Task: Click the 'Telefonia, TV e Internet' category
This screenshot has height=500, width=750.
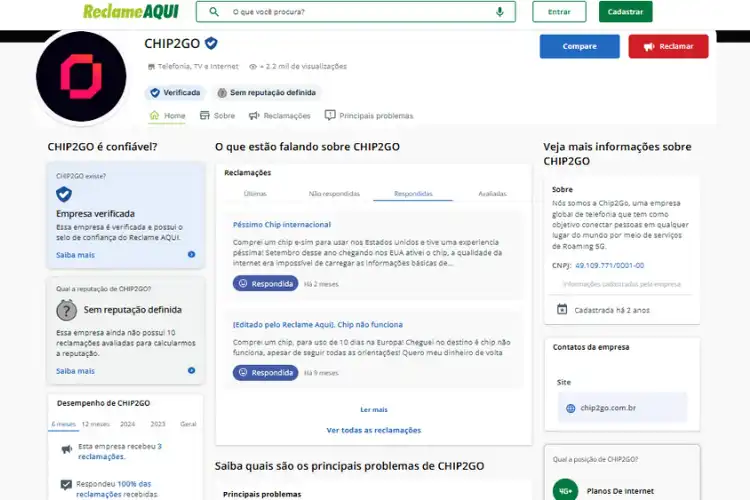Action: coord(198,67)
